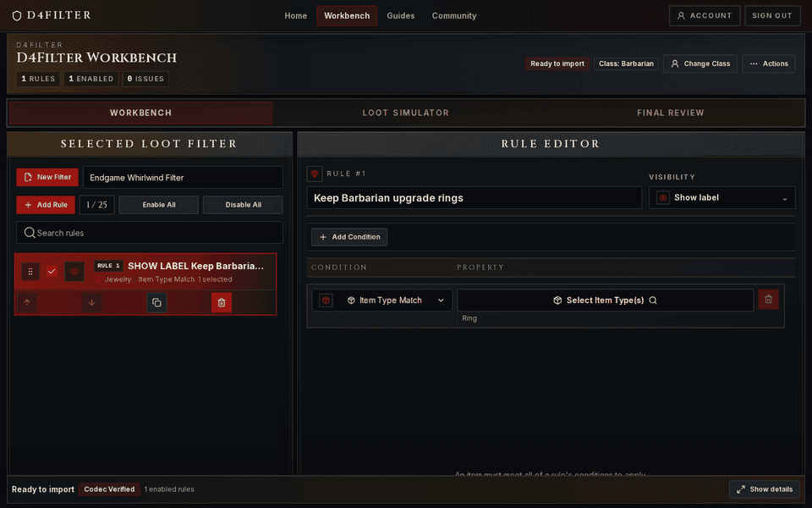The width and height of the screenshot is (812, 508).
Task: Delete Rule 1 with red trash icon
Action: 221,303
